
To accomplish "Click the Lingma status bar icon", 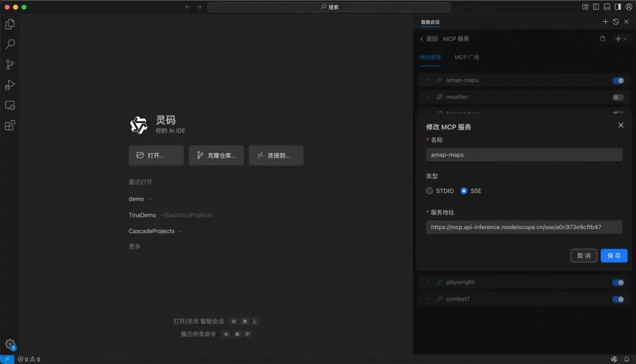I will coord(614,359).
